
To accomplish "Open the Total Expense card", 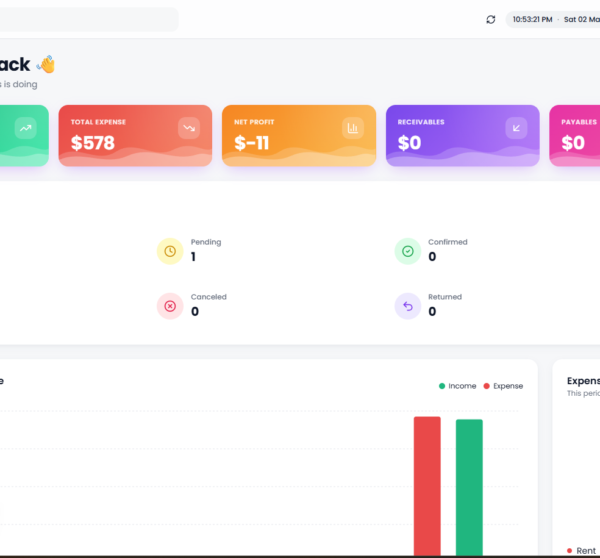I will pyautogui.click(x=135, y=135).
